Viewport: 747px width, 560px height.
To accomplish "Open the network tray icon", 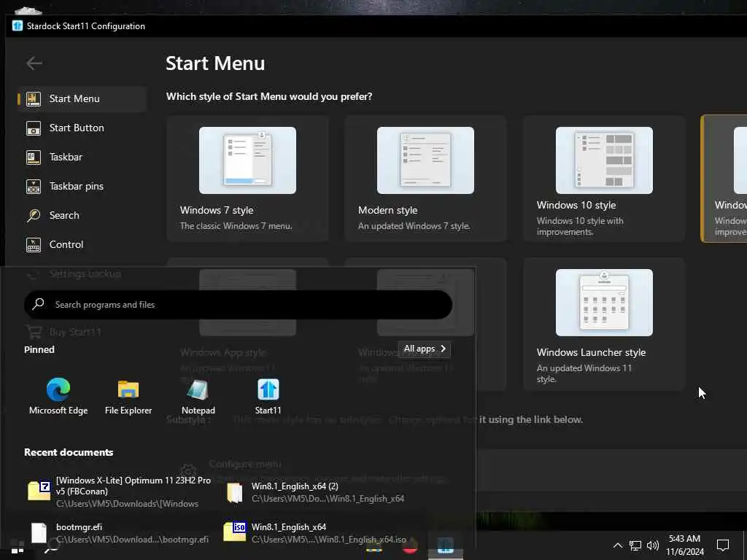I will click(635, 545).
